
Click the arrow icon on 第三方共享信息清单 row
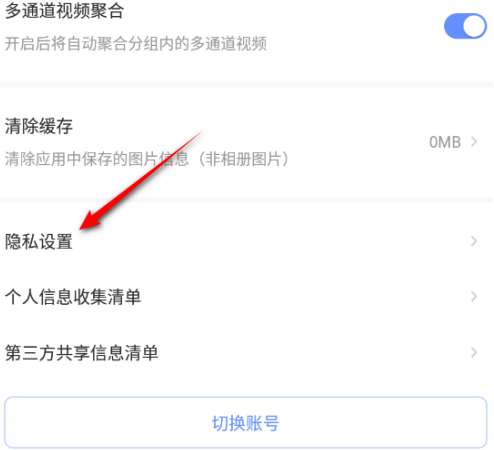tap(474, 352)
